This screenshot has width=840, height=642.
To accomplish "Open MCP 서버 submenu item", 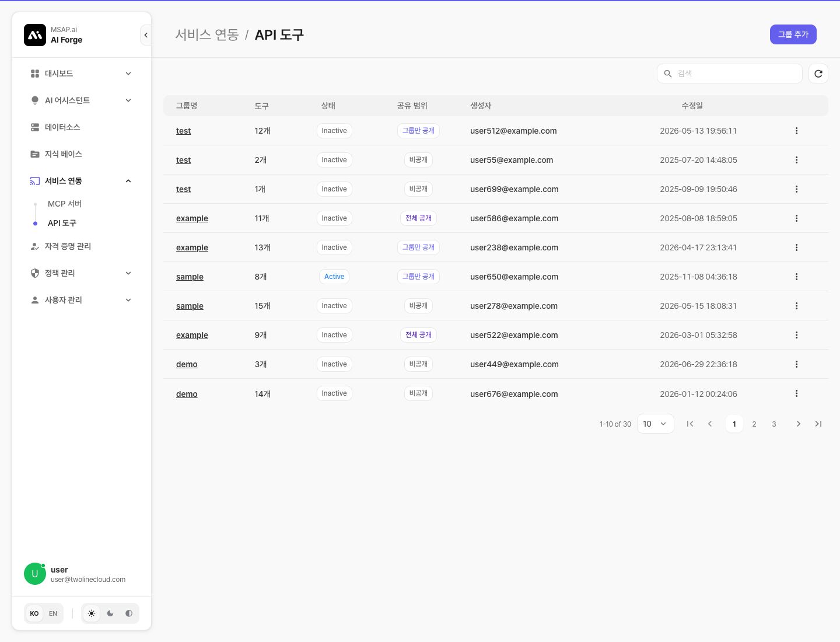I will tap(65, 204).
